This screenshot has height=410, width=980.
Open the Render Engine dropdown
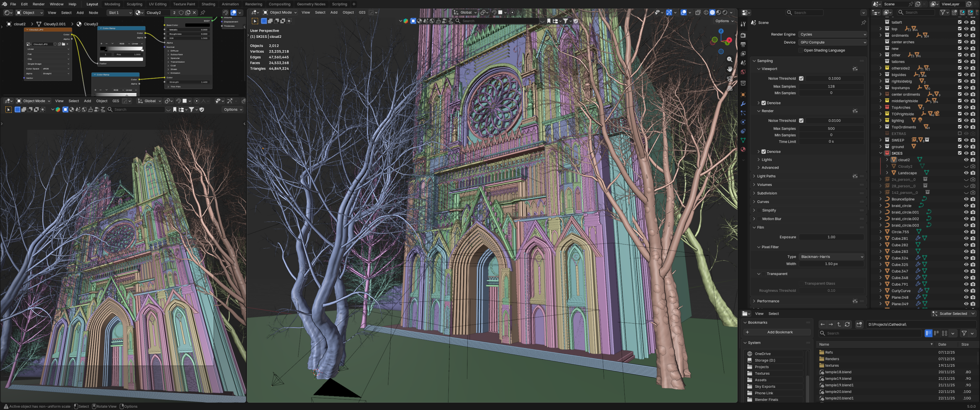tap(832, 34)
